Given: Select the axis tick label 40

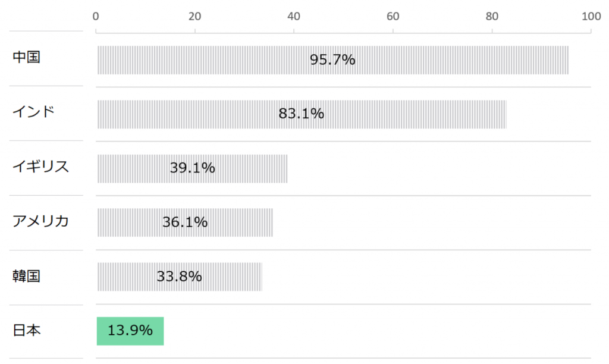Looking at the screenshot, I should click(x=294, y=17).
